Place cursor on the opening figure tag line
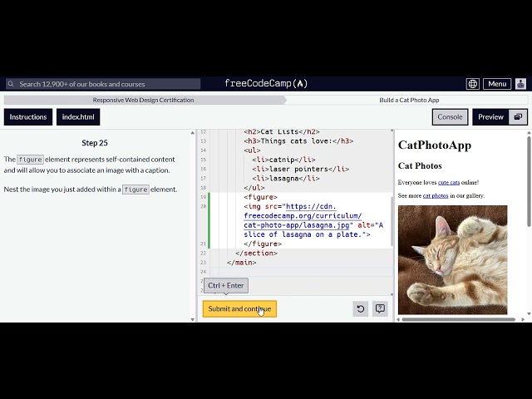532x399 pixels. click(x=260, y=197)
